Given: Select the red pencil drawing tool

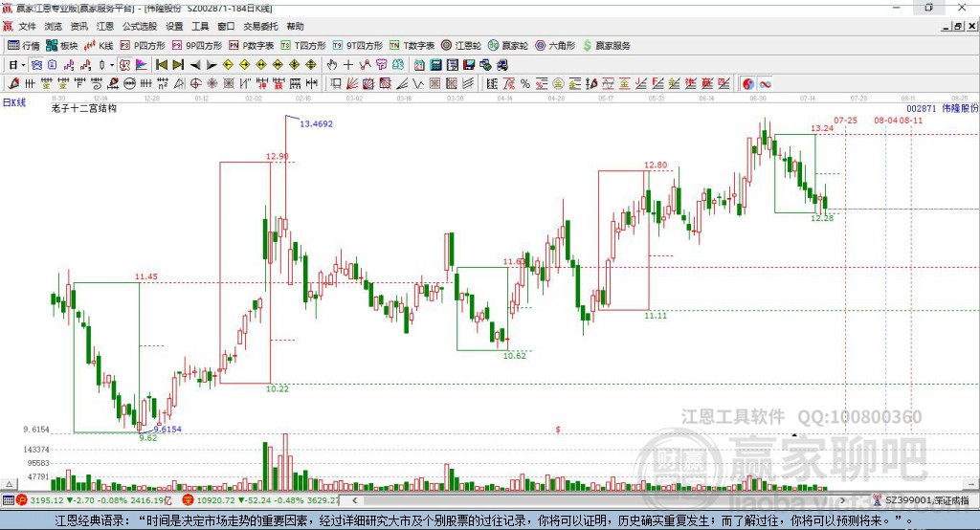Looking at the screenshot, I should 13,83.
